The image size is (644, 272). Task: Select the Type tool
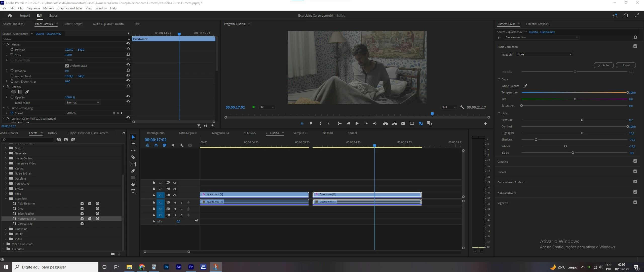tap(133, 191)
